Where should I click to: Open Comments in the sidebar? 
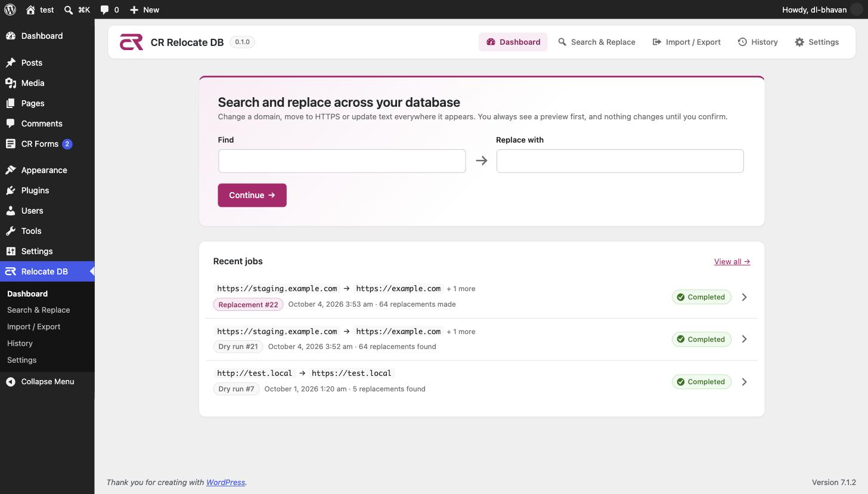pos(47,123)
